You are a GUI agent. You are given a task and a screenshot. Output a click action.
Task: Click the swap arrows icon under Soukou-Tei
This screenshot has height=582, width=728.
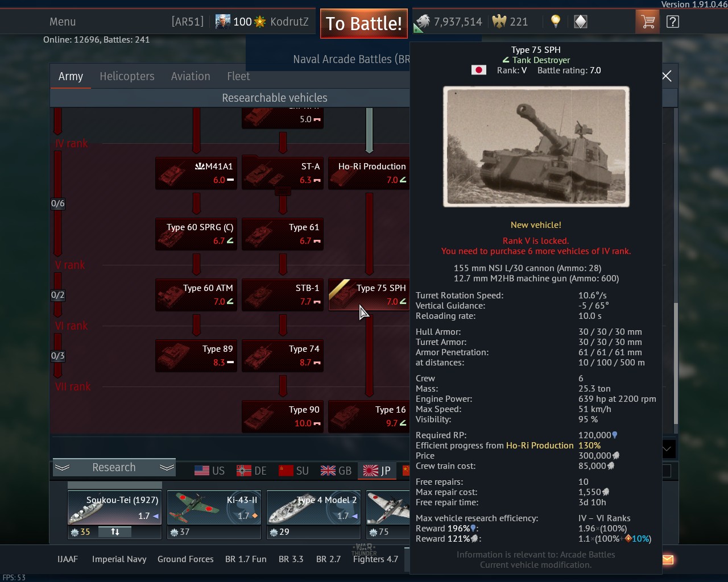115,532
